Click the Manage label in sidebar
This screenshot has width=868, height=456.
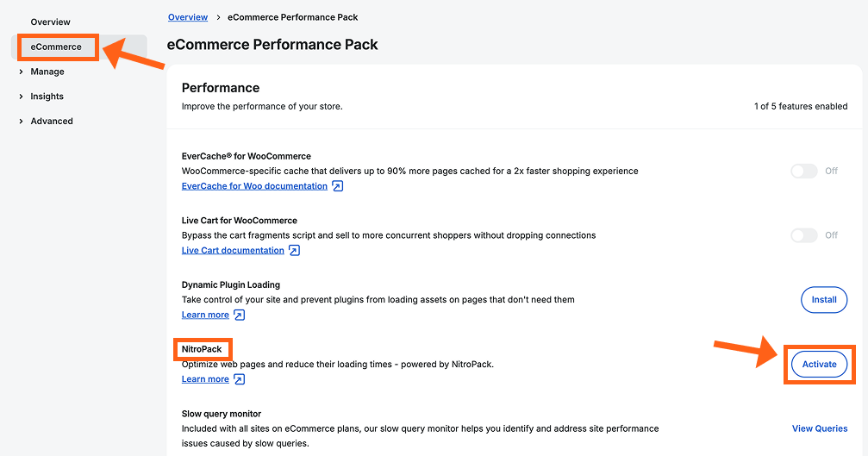point(47,72)
